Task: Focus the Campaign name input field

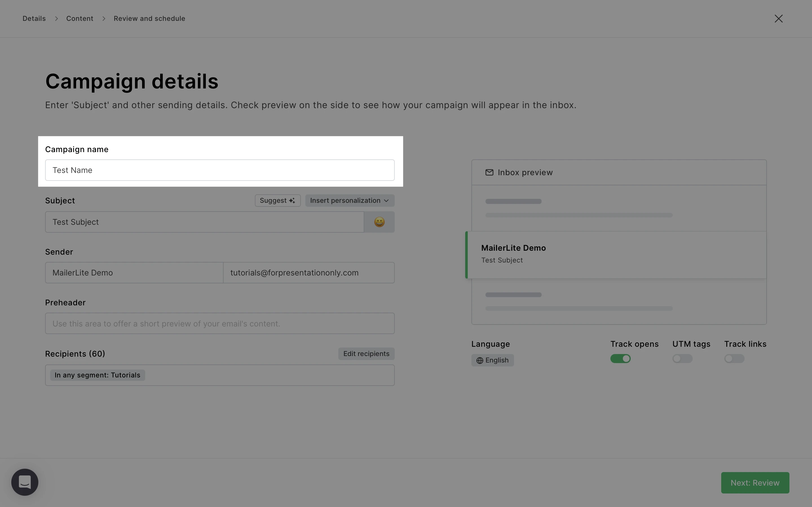Action: tap(220, 170)
